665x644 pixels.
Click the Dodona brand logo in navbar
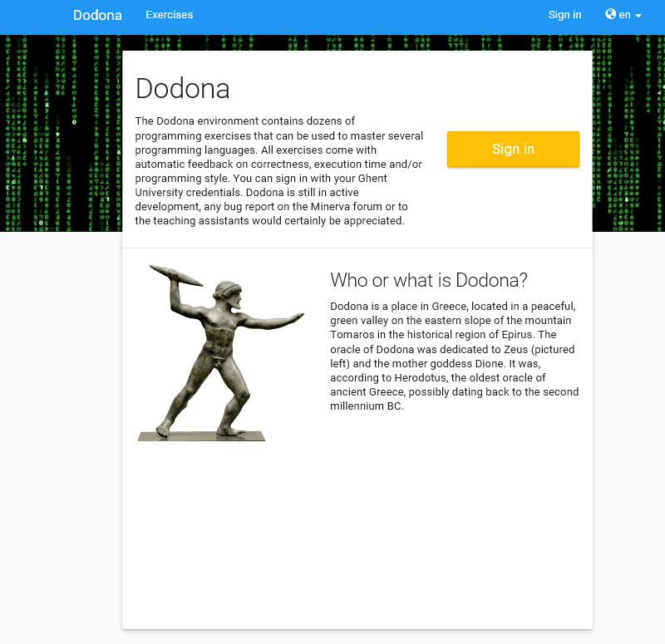click(97, 15)
